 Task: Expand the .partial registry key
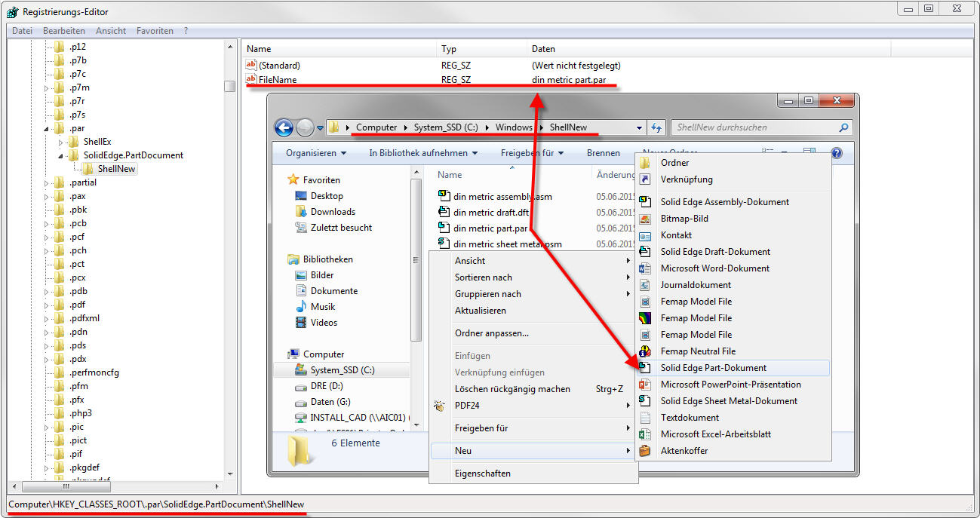click(x=46, y=182)
